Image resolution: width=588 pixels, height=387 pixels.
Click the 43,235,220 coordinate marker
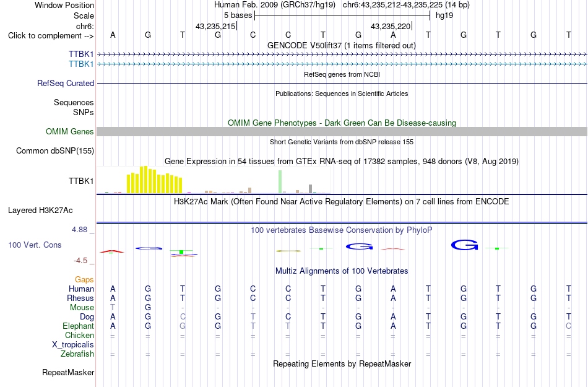click(391, 26)
